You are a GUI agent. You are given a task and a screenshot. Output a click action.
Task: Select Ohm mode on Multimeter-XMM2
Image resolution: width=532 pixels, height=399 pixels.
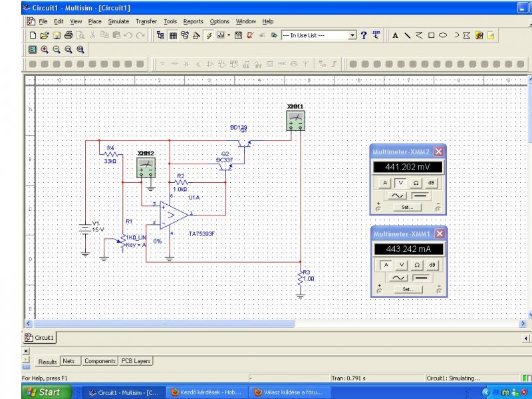coord(416,183)
